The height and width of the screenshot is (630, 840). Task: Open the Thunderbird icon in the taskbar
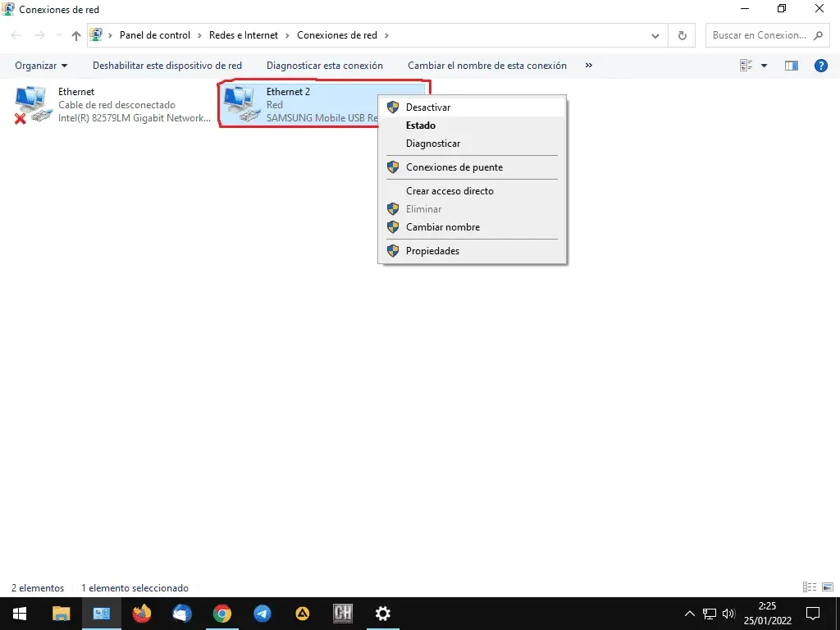pos(182,614)
